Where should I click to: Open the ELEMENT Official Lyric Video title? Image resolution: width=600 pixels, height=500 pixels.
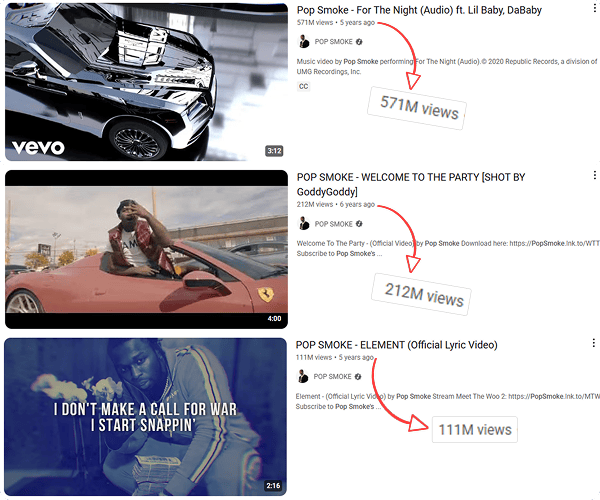click(396, 345)
